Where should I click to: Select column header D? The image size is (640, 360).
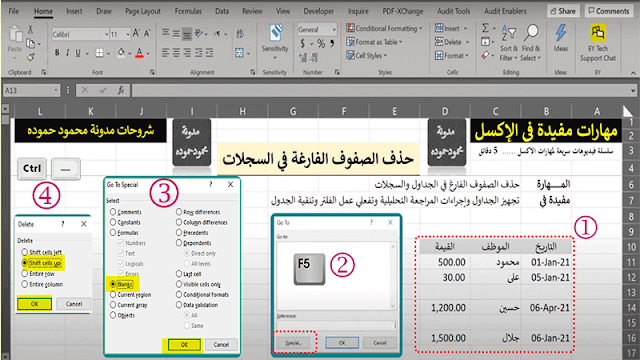point(444,111)
